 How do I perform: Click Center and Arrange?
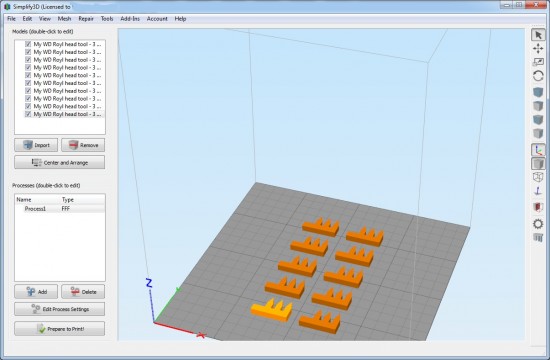[x=60, y=162]
